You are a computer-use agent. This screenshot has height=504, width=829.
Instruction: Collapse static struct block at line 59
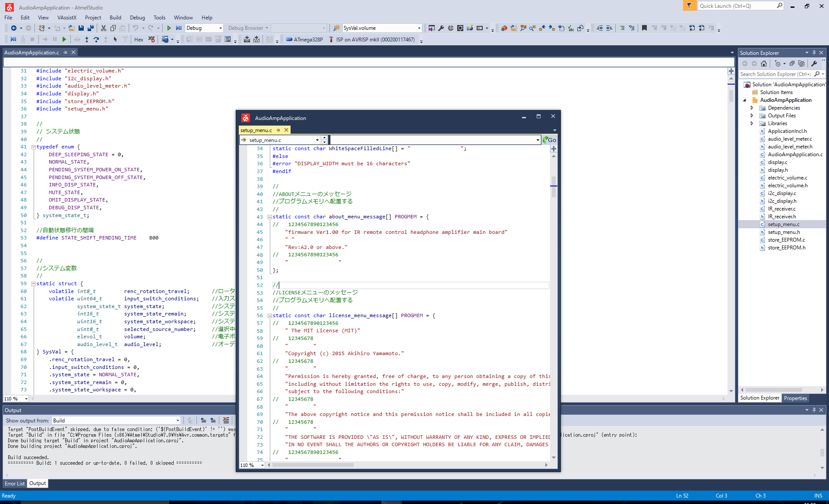point(33,284)
